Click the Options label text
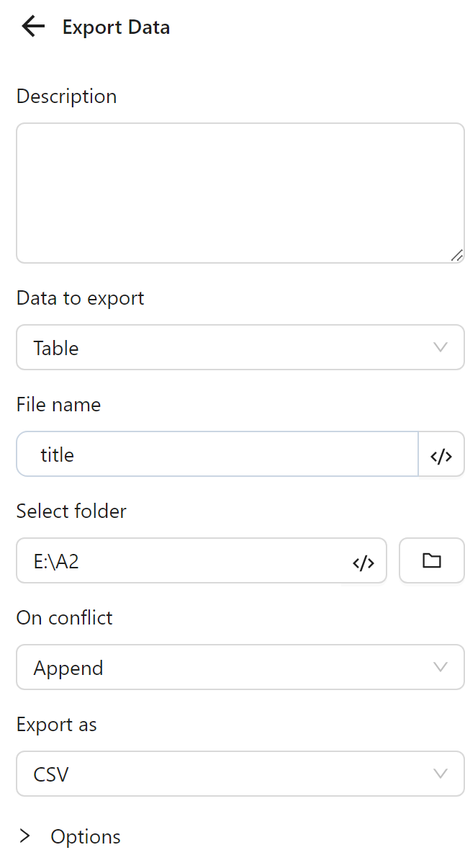Image resolution: width=465 pixels, height=868 pixels. pos(86,837)
